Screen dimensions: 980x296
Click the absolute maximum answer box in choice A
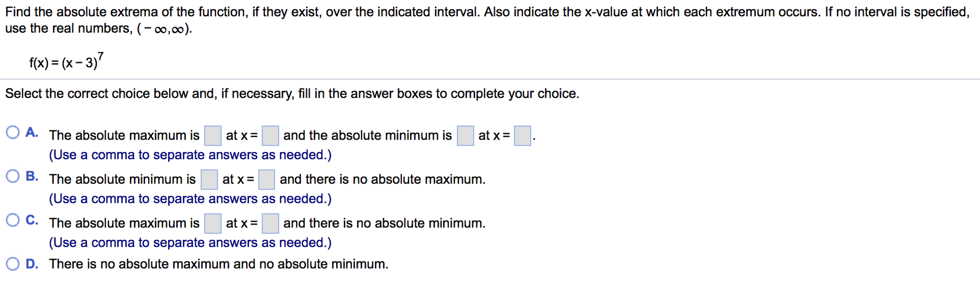pyautogui.click(x=213, y=136)
